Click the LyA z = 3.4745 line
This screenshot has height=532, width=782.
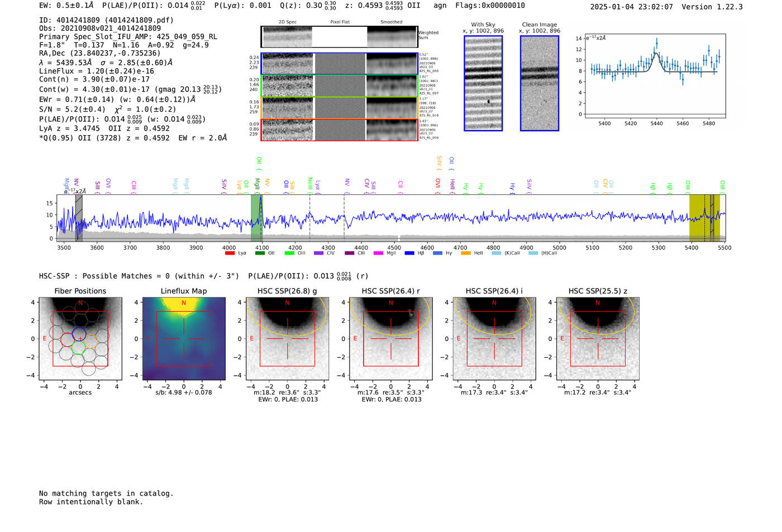tap(104, 128)
